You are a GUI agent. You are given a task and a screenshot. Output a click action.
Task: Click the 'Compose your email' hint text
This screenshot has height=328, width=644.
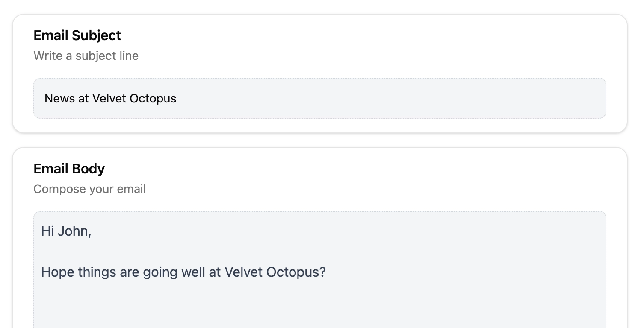coord(90,189)
